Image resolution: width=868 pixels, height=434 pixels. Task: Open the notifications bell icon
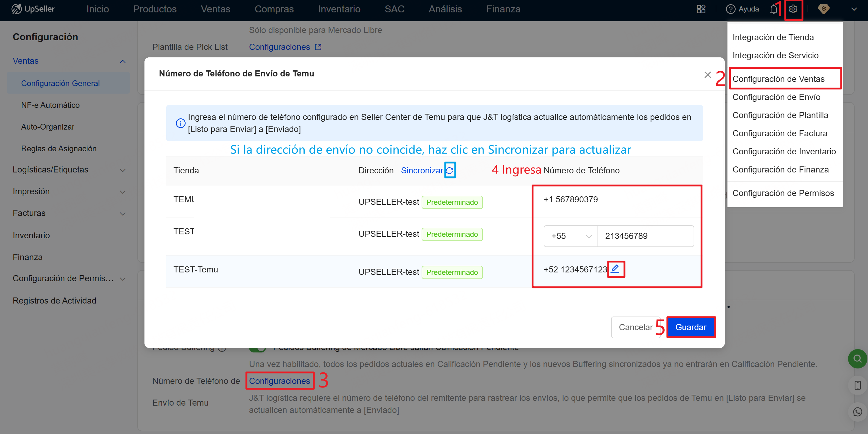(773, 9)
